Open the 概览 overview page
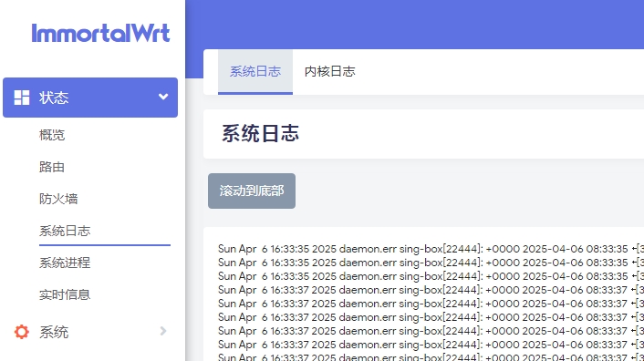 (52, 135)
